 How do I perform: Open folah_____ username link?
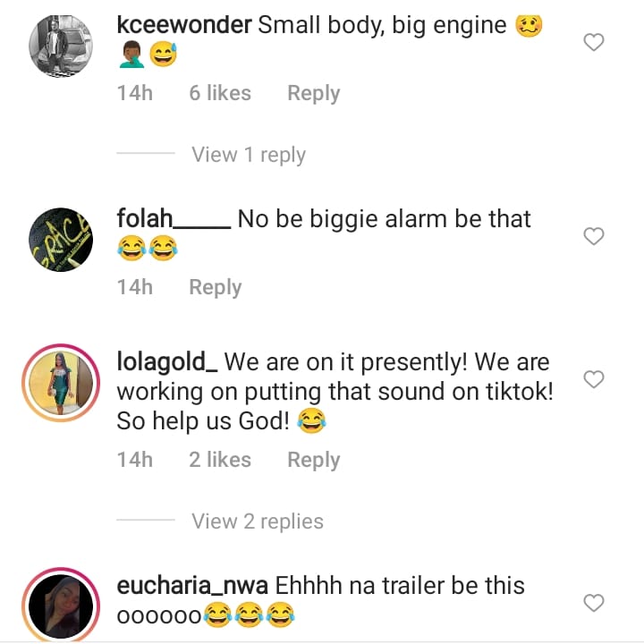(174, 219)
